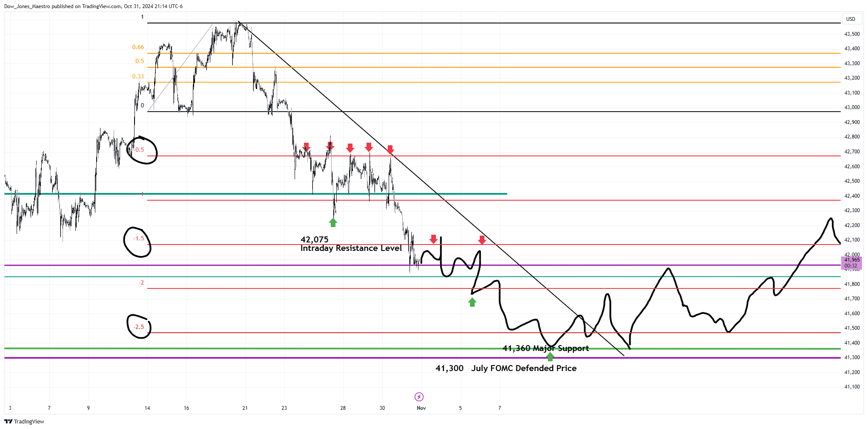Click the 42,400 price axis label

(852, 196)
